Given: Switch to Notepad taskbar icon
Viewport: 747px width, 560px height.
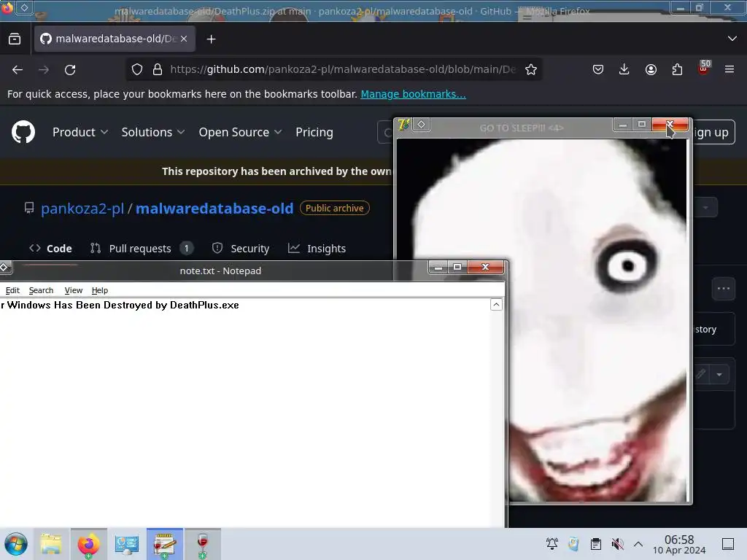Looking at the screenshot, I should click(x=165, y=544).
